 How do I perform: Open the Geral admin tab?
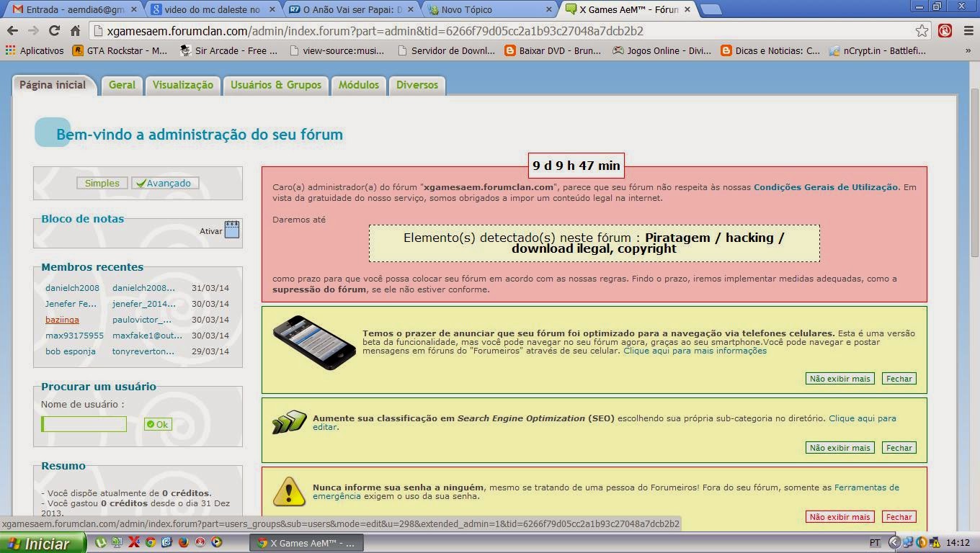(x=122, y=85)
